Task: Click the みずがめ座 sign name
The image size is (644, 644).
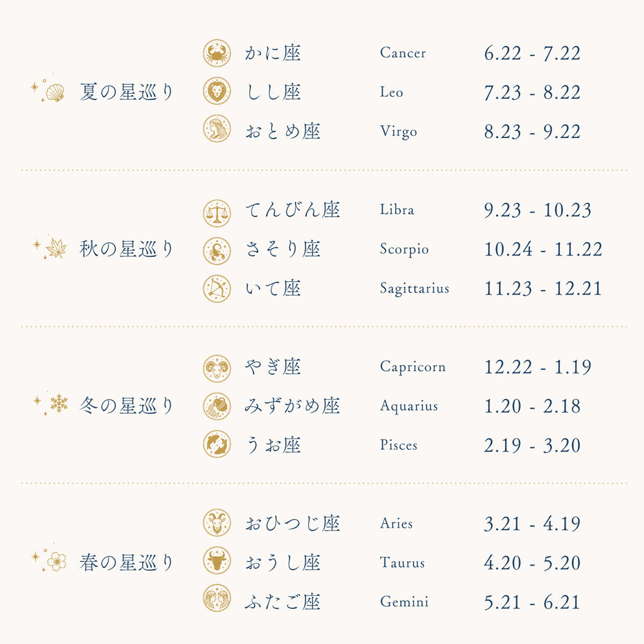Action: (x=292, y=406)
